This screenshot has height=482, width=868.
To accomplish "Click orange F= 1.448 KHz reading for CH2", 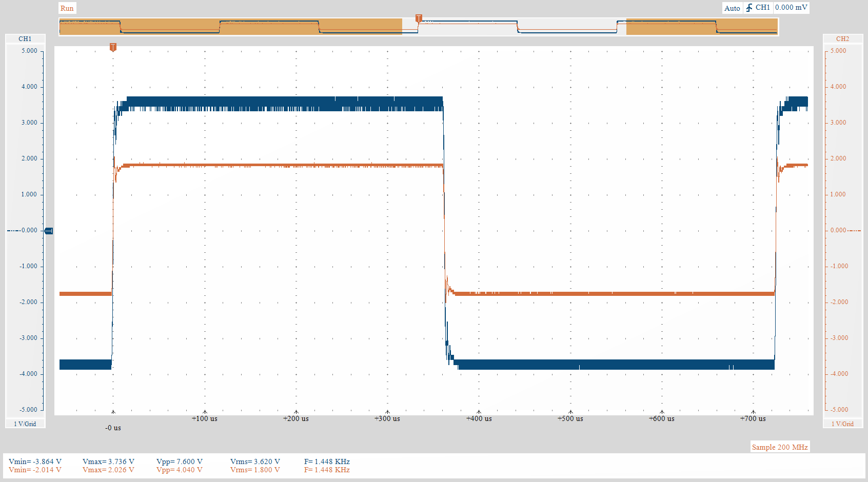I will tap(327, 470).
